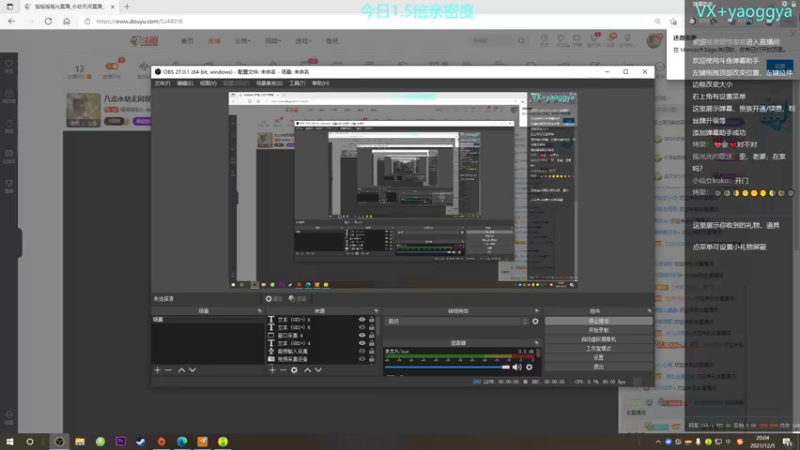This screenshot has height=450, width=800.
Task: Click 启动虚拟摄像机 virtual camera button
Action: (x=598, y=339)
